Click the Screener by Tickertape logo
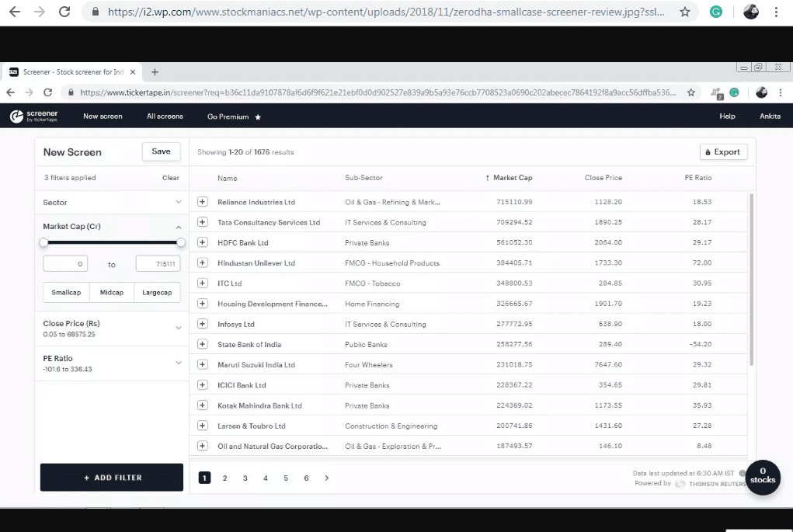Viewport: 793px width, 532px height. click(34, 116)
